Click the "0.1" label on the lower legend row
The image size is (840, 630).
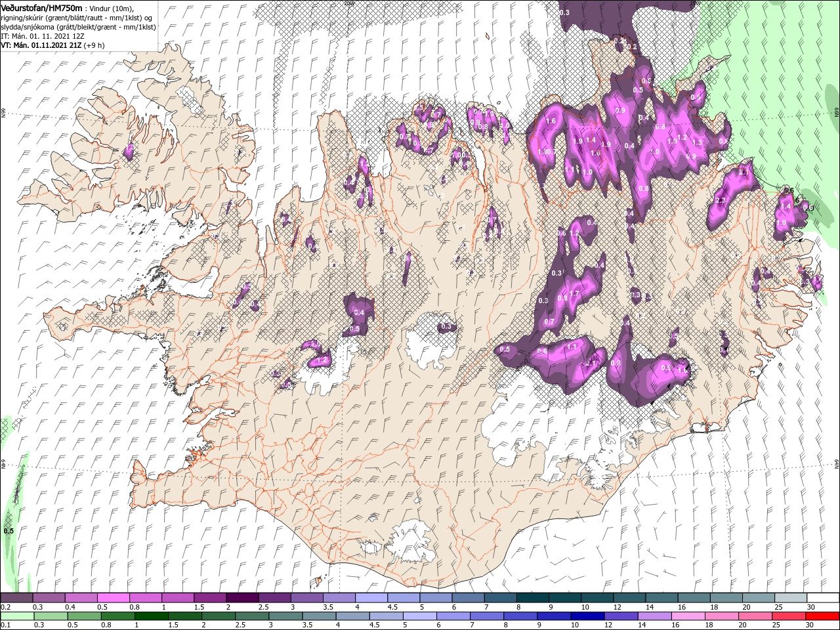click(x=5, y=625)
